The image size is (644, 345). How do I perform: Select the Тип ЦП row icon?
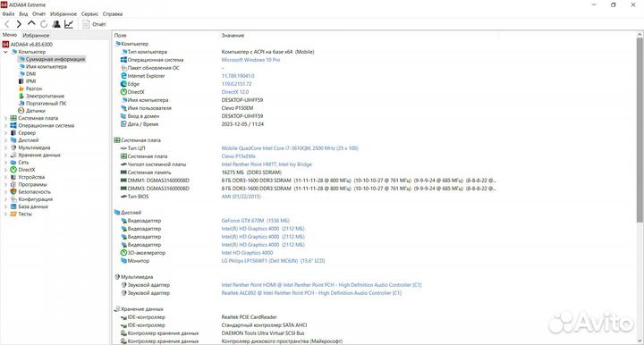123,148
